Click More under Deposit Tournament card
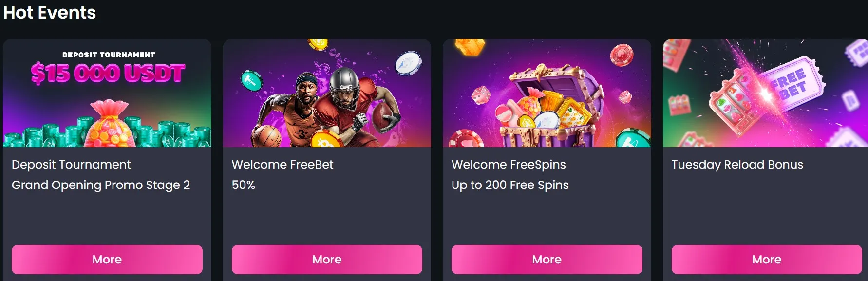The image size is (868, 281). pyautogui.click(x=107, y=260)
